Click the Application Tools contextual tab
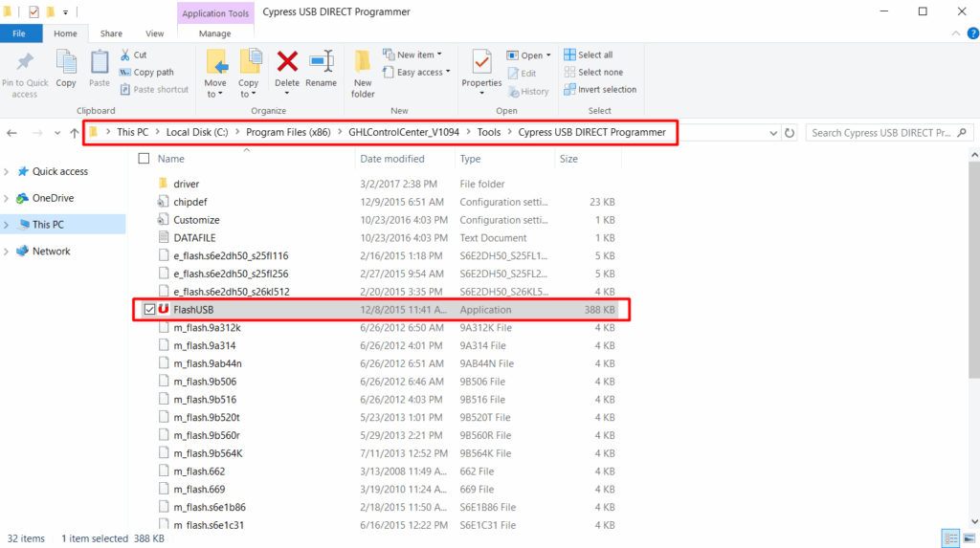Viewport: 980px width, 548px height. click(215, 13)
